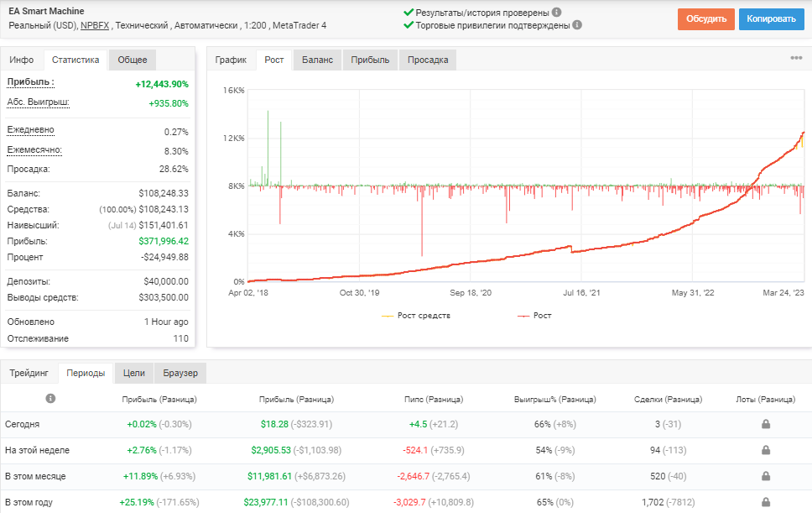Screen dimensions: 812x513
Task: Switch to the Инфо tab
Action: click(x=22, y=60)
